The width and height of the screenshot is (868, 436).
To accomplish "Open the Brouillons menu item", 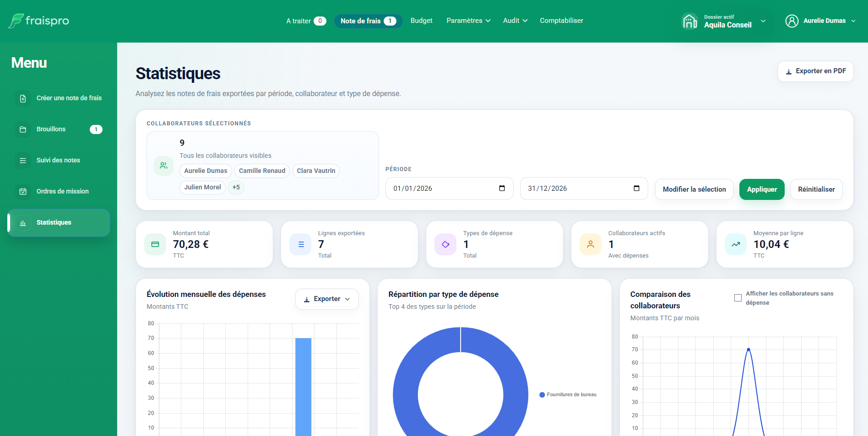I will pos(59,129).
